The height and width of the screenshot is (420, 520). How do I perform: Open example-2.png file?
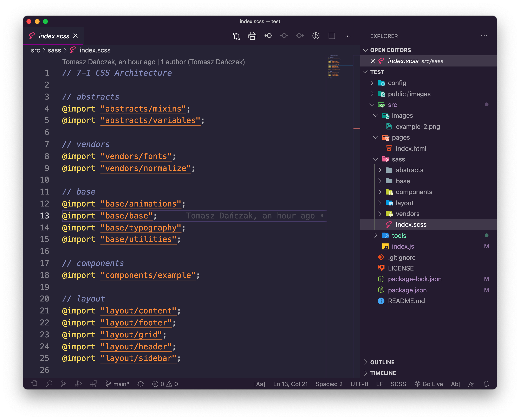pos(428,127)
